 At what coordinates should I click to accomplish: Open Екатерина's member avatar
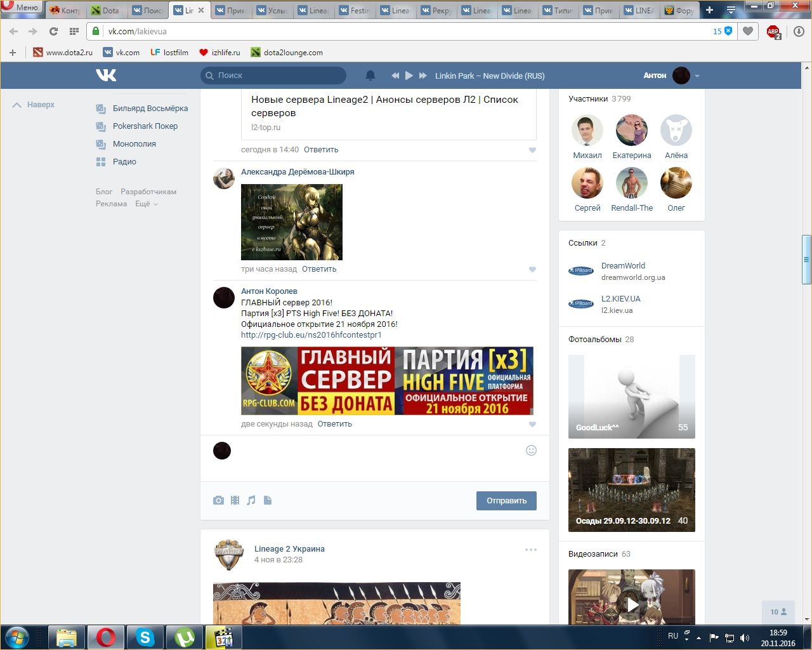(x=632, y=130)
